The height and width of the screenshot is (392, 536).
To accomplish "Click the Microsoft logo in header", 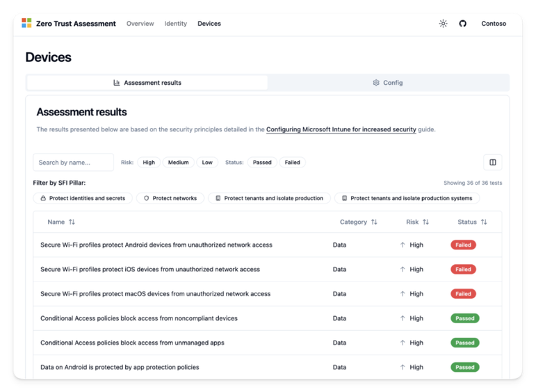I will point(26,23).
